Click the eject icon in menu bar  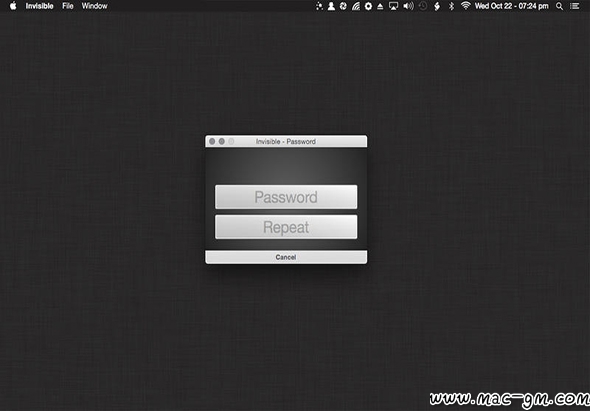click(x=380, y=6)
